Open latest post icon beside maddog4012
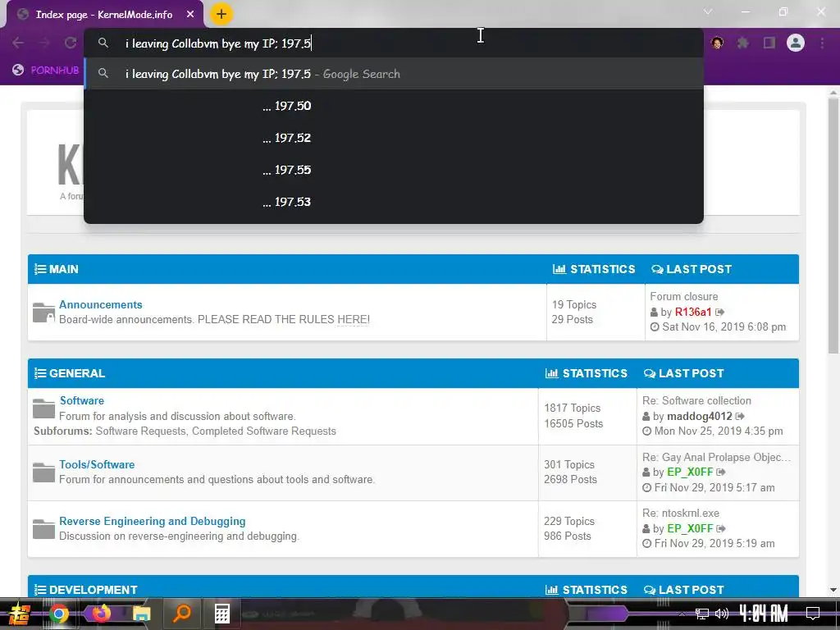 pos(740,416)
